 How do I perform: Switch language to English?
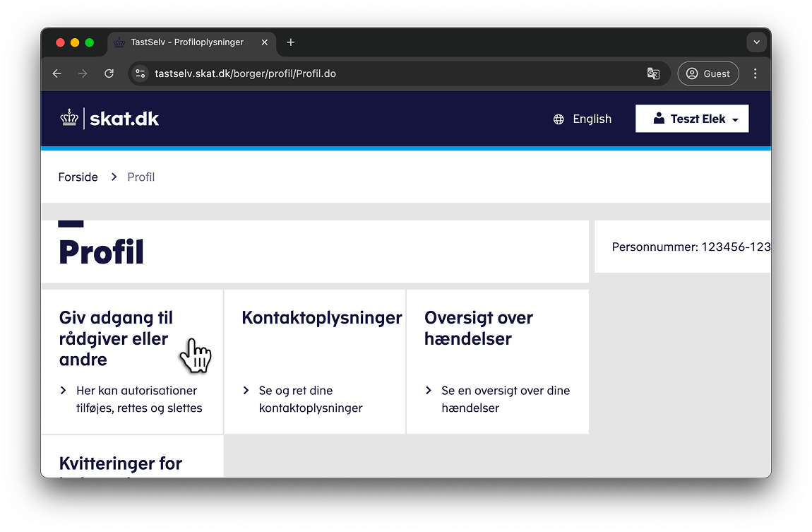point(592,119)
